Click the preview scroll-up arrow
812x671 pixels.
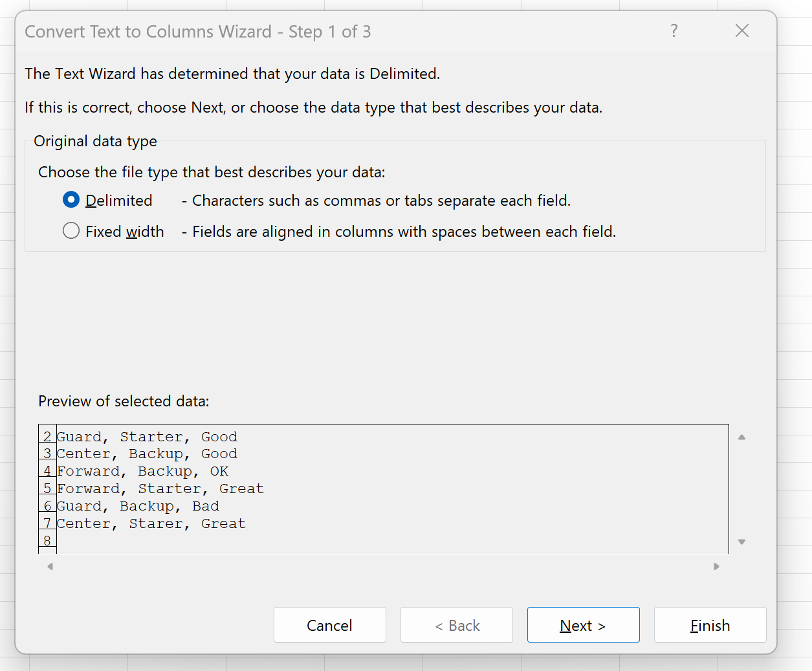(741, 437)
